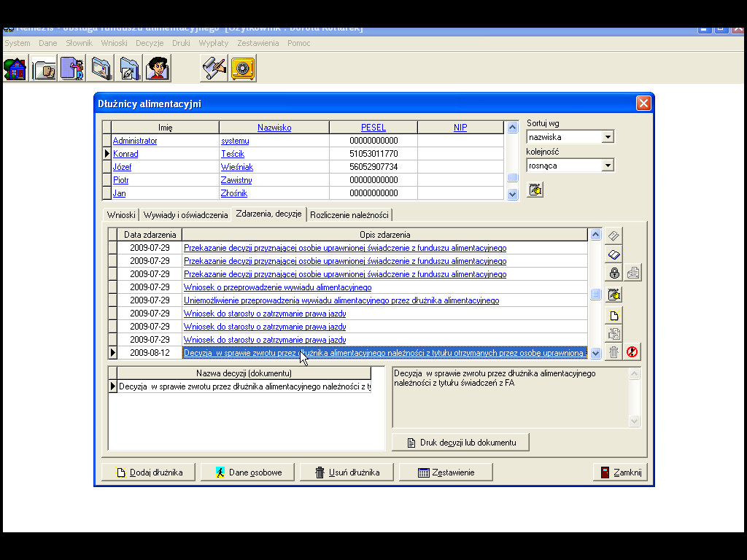Screen dimensions: 747x560
Task: Open the System menu
Action: (18, 43)
